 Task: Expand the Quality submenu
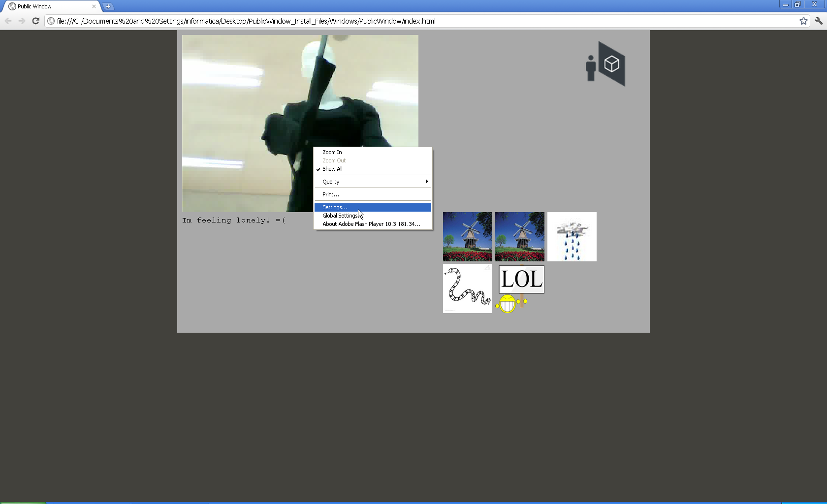pyautogui.click(x=373, y=182)
